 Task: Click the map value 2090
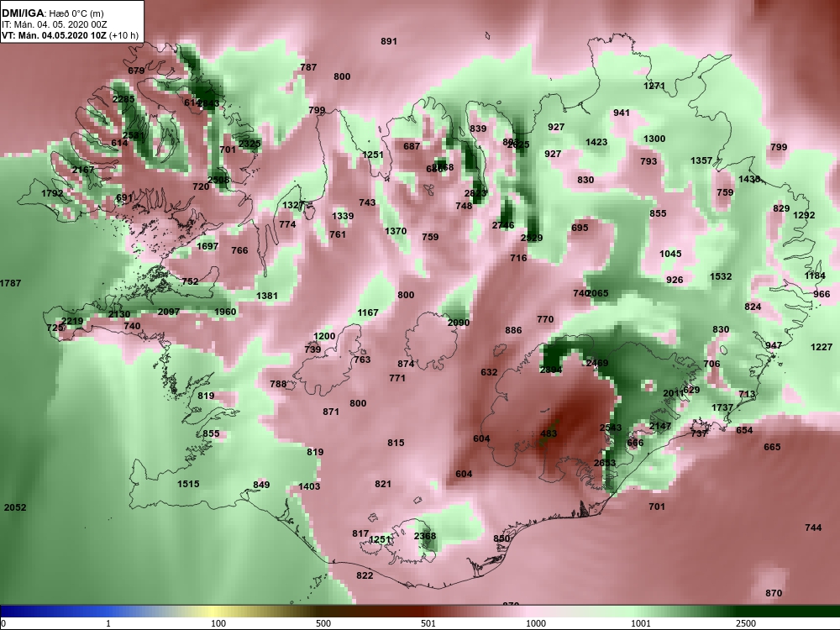coord(458,323)
